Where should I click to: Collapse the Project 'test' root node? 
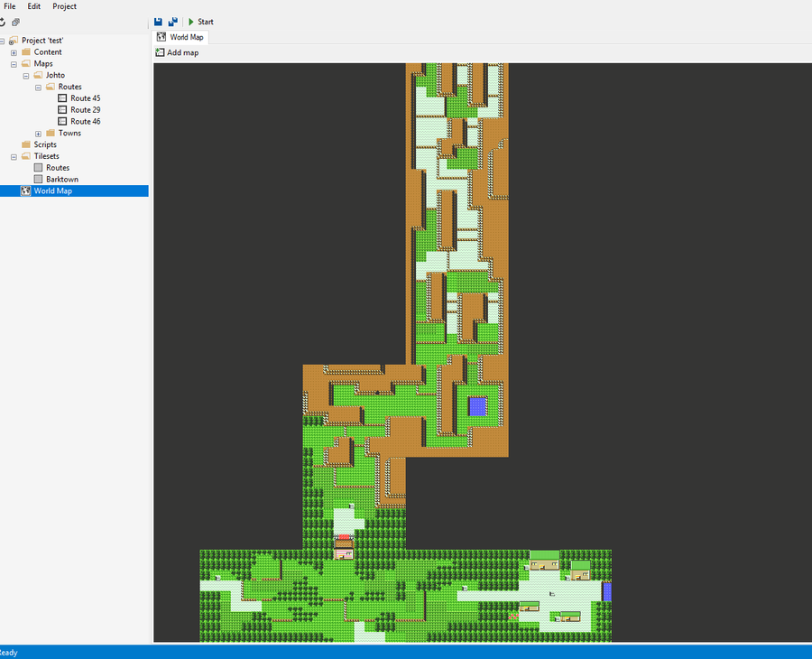coord(2,41)
